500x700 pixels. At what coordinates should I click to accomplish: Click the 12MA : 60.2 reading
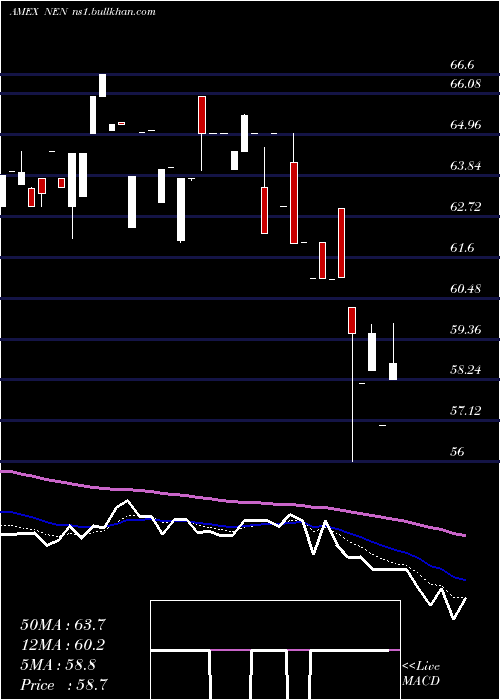pyautogui.click(x=65, y=645)
